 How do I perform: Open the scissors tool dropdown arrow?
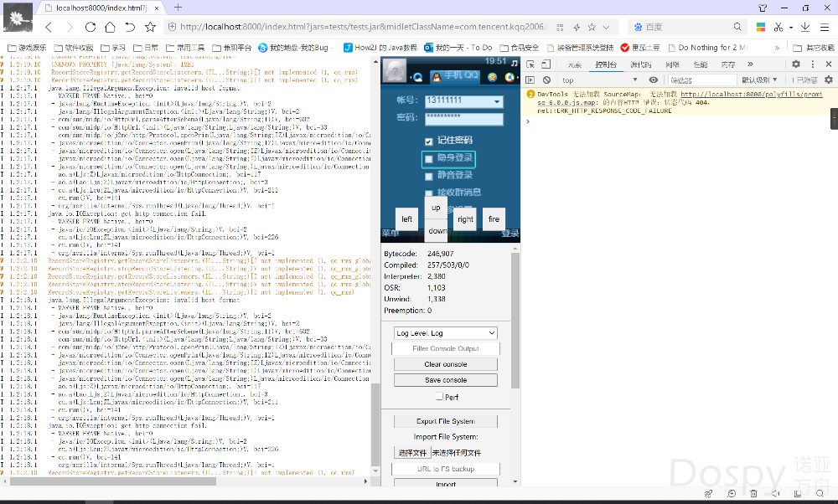(791, 28)
